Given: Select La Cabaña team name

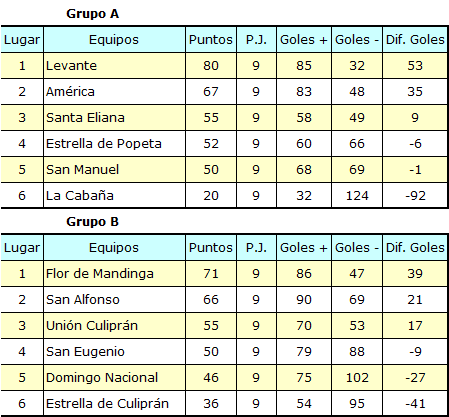Looking at the screenshot, I should click(80, 196).
